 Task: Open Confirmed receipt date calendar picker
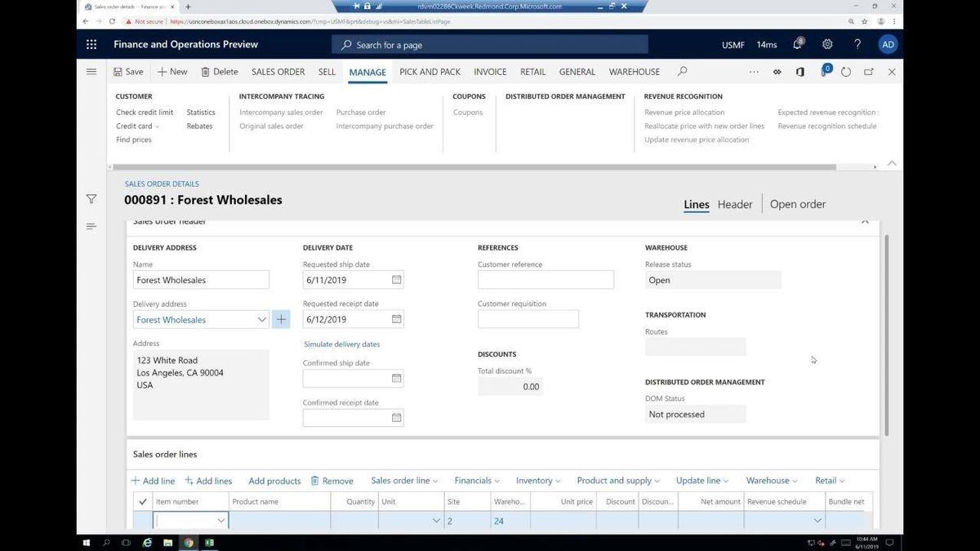click(396, 418)
